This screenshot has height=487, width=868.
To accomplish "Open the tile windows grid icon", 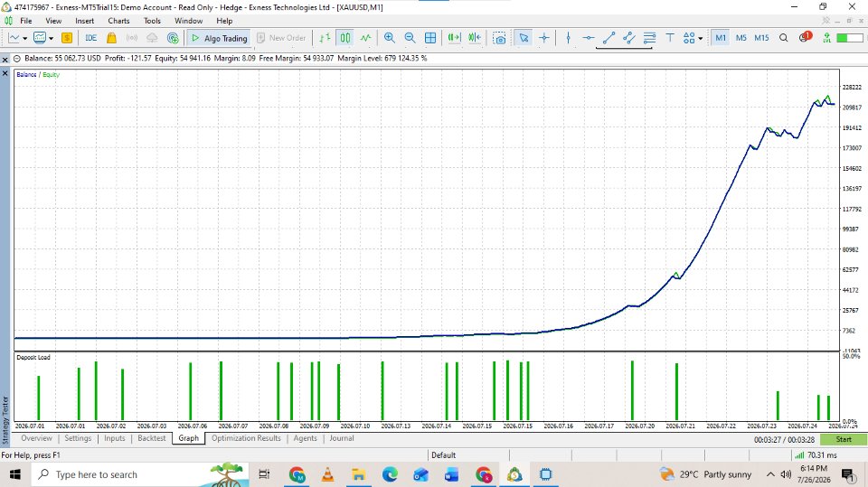I will tap(430, 38).
